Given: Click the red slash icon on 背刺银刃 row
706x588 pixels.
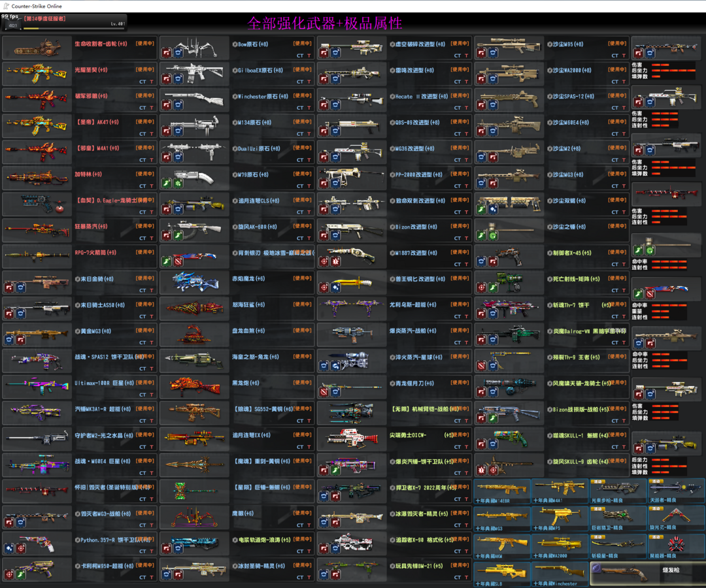Looking at the screenshot, I should pos(178,262).
